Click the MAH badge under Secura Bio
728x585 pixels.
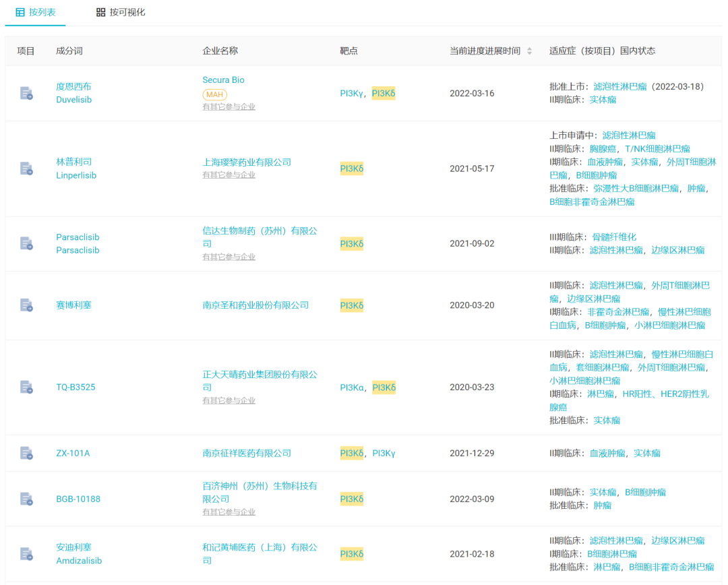pyautogui.click(x=214, y=94)
